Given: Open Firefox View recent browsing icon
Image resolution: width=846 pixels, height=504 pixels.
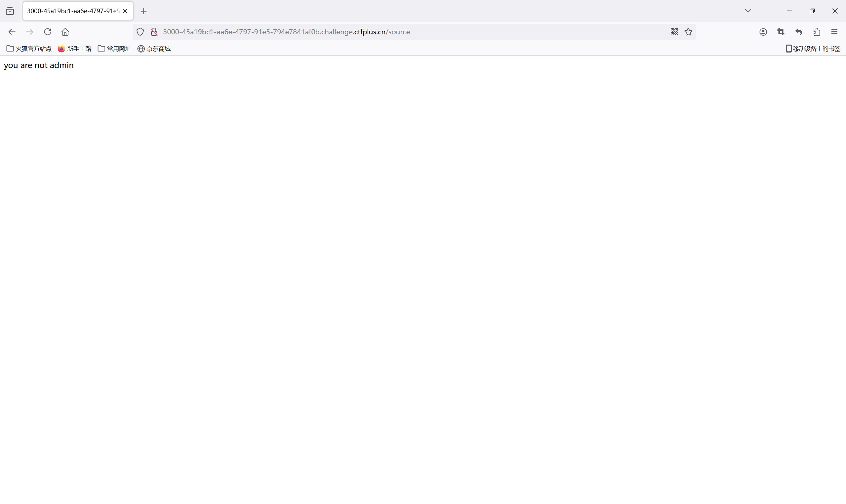Looking at the screenshot, I should [x=10, y=11].
